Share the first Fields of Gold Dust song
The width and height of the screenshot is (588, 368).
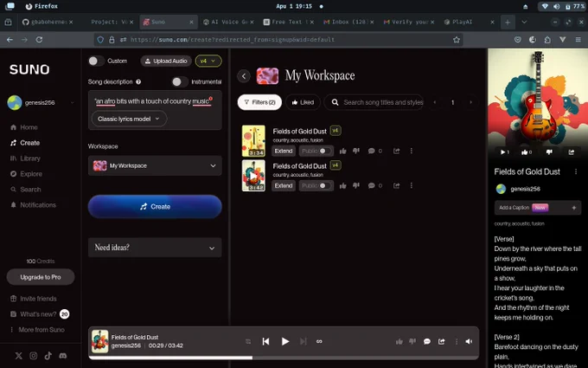point(396,151)
